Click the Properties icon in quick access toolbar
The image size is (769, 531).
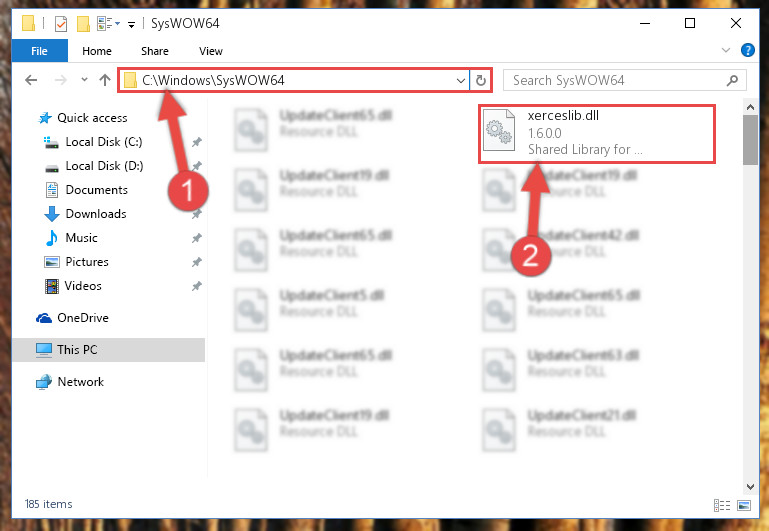pos(61,24)
